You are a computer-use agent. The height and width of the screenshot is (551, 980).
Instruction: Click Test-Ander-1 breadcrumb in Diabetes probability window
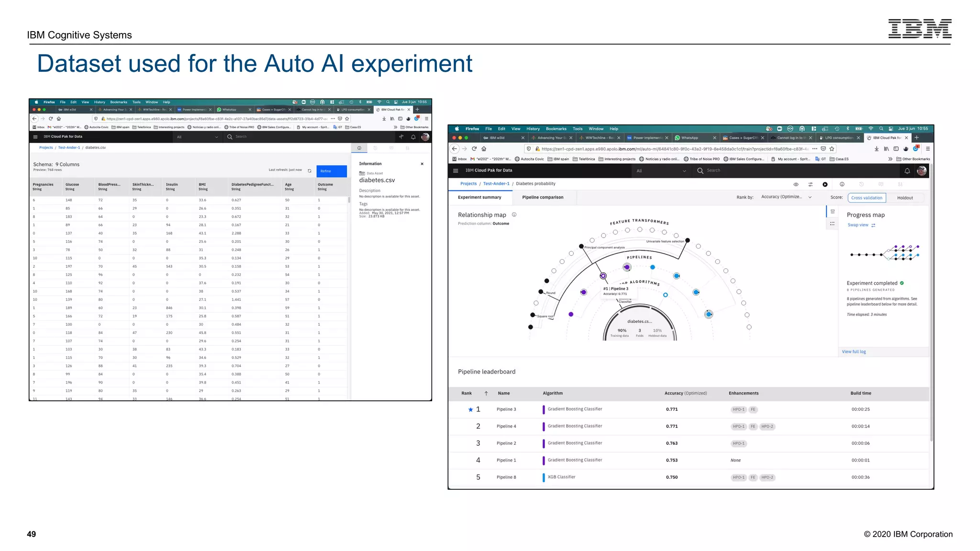[496, 184]
